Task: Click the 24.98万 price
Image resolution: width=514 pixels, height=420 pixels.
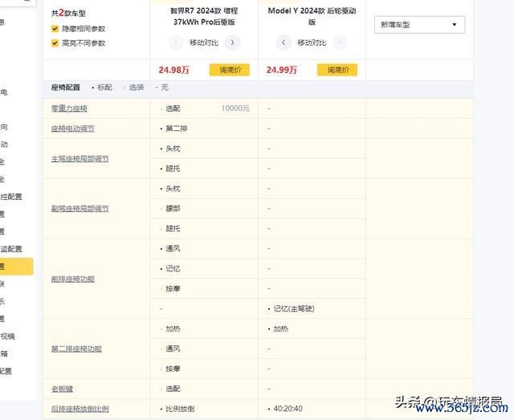Action: (x=173, y=70)
